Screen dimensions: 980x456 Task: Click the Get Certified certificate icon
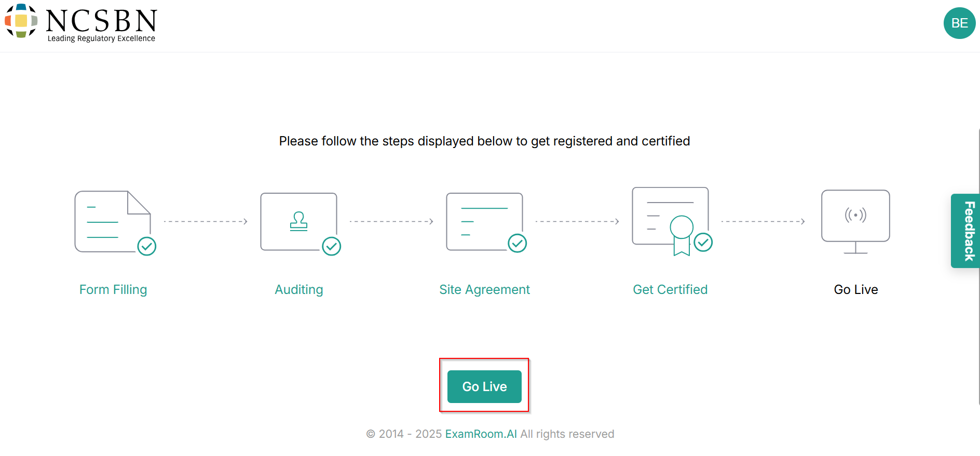[670, 219]
